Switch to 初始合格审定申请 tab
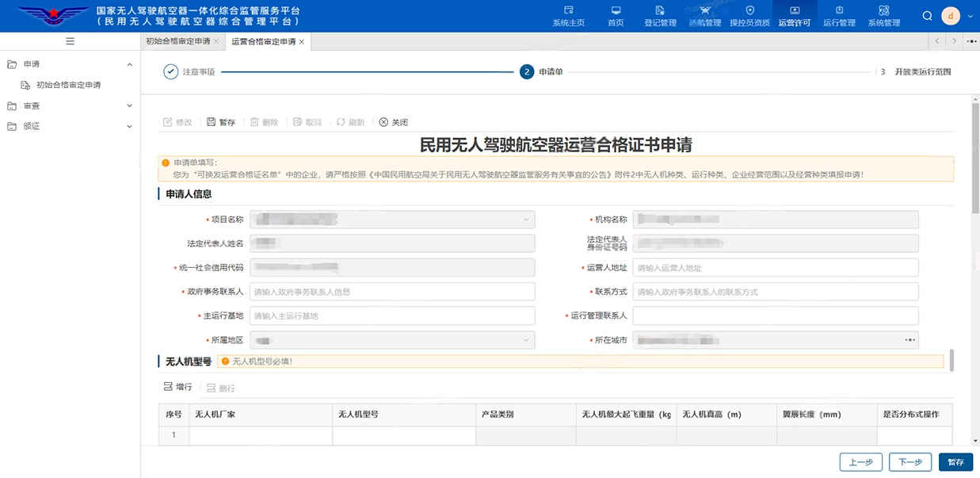 [x=178, y=41]
